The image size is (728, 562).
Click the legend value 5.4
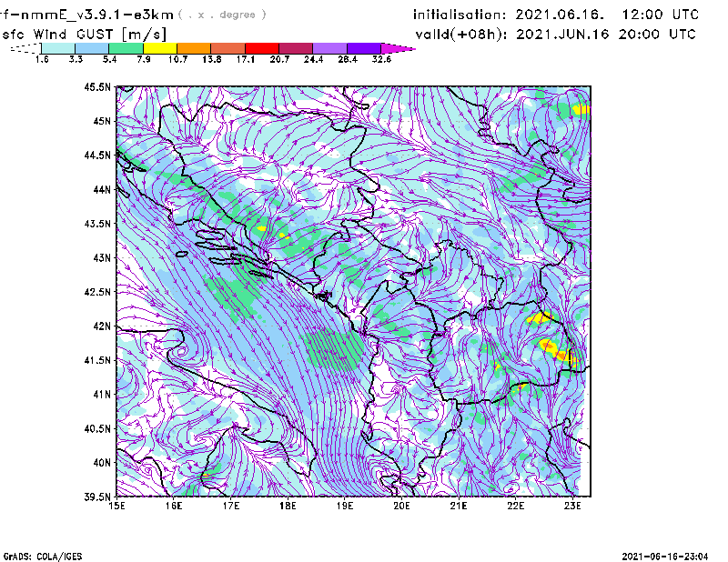pyautogui.click(x=109, y=59)
